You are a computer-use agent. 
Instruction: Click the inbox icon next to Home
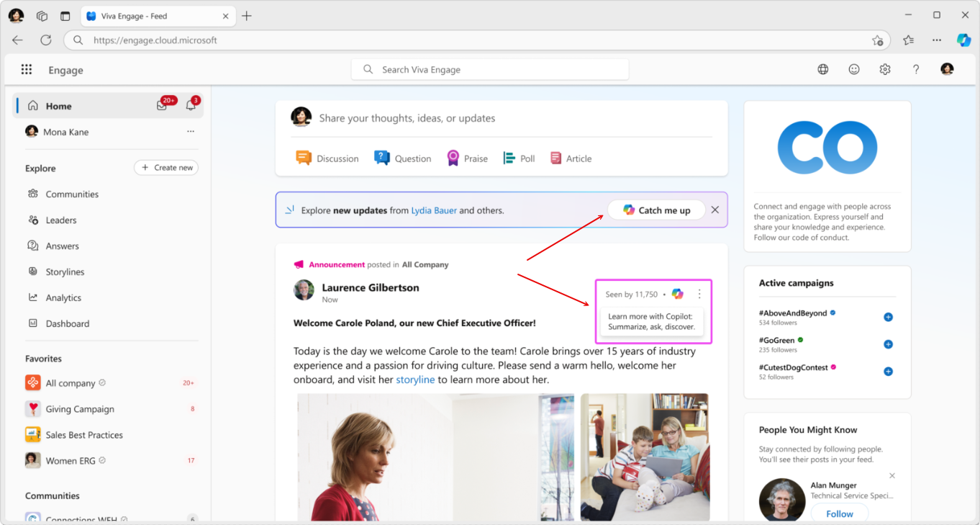coord(162,106)
